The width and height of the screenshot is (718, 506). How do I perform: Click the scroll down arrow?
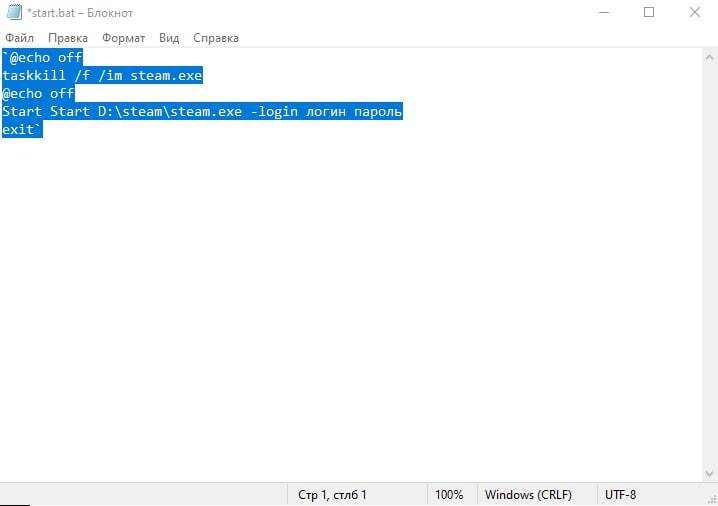(709, 473)
